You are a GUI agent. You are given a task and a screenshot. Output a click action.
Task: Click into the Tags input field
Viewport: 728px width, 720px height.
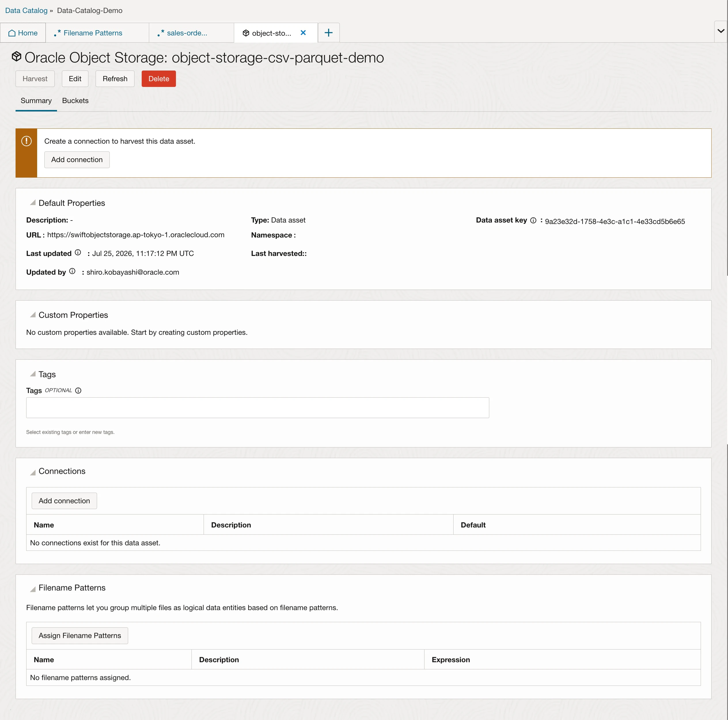[257, 408]
